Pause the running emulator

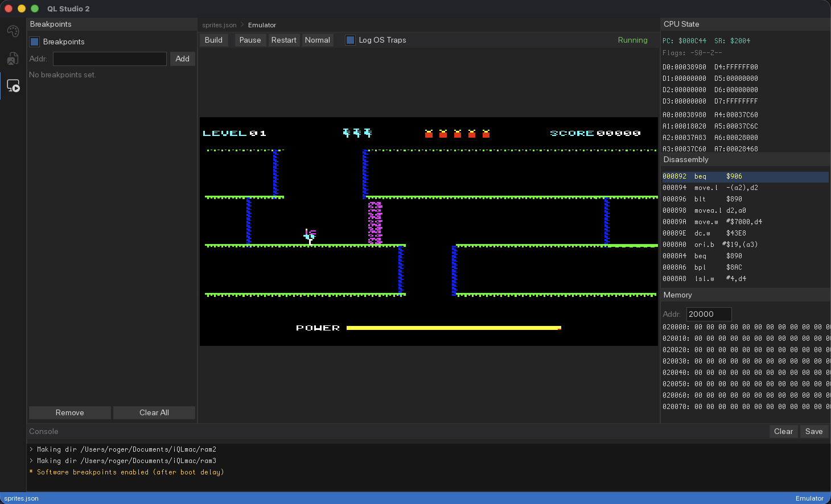click(250, 40)
